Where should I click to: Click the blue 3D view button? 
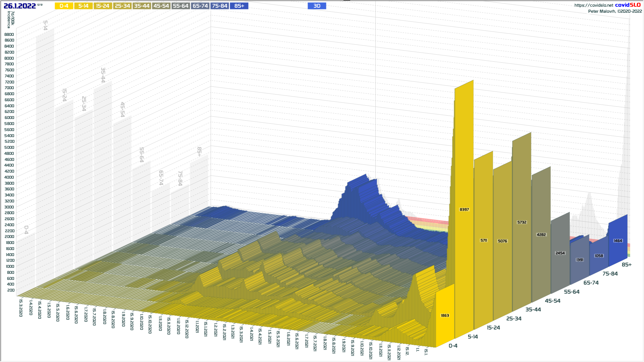tap(317, 6)
